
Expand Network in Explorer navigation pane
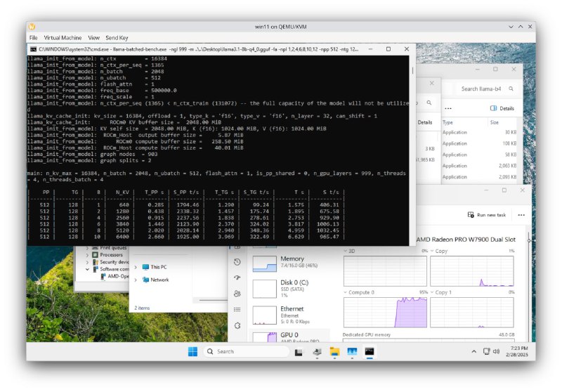(x=136, y=280)
